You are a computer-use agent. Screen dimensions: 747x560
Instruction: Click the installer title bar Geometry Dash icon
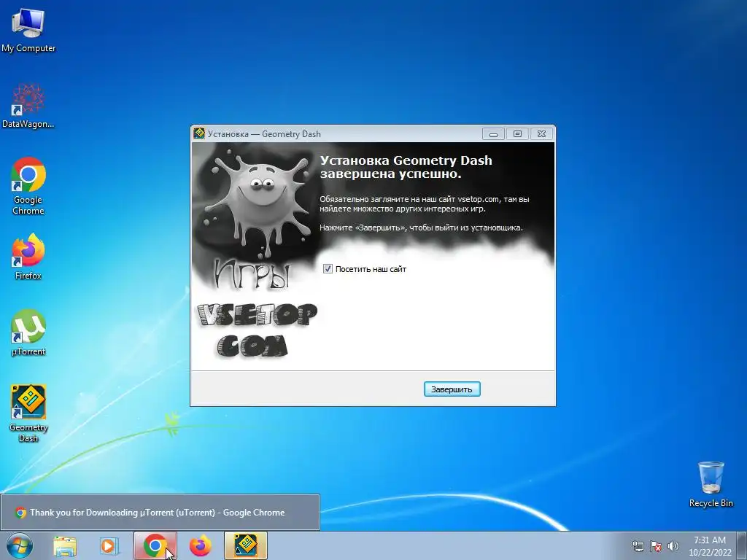coord(199,134)
